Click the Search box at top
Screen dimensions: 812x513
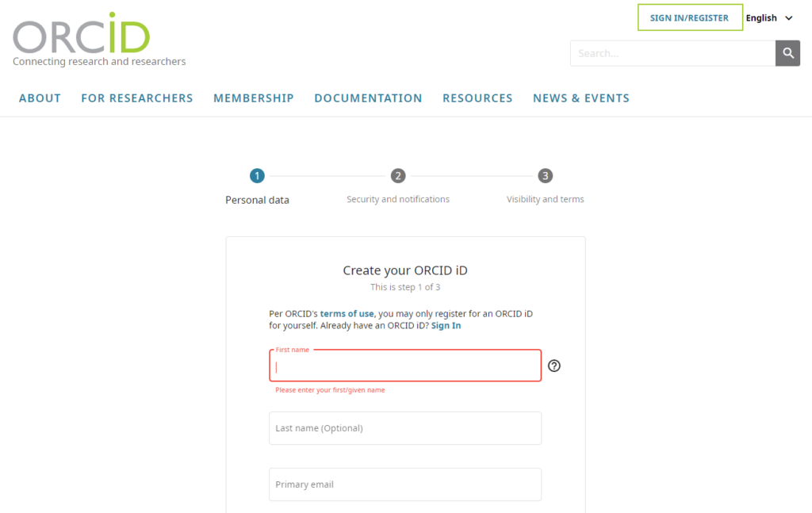[x=672, y=53]
